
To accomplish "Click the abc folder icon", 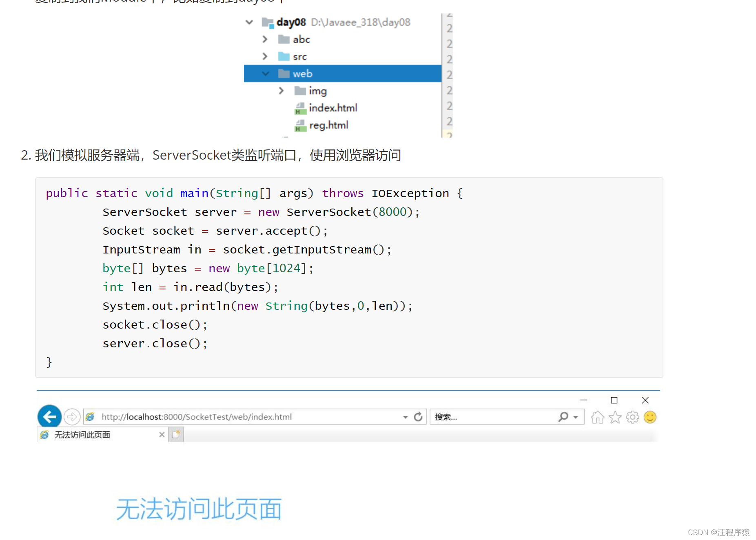I will click(284, 40).
